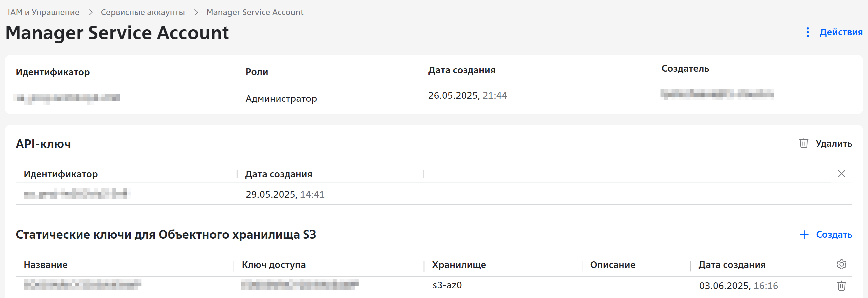Click the plus icon for static keys

(804, 235)
